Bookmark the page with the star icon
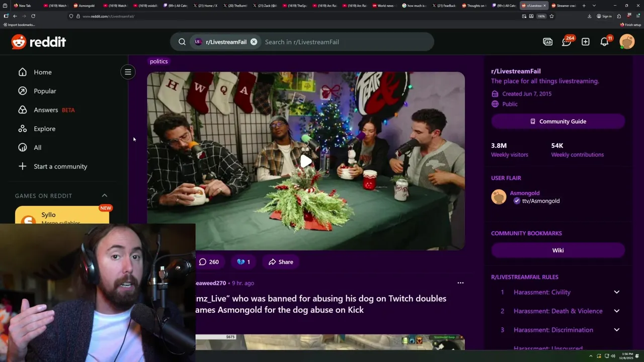The image size is (644, 362). (x=551, y=16)
